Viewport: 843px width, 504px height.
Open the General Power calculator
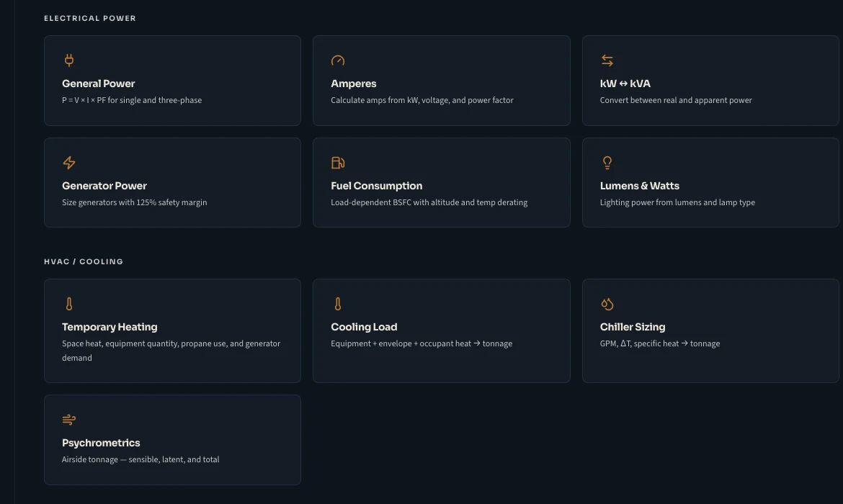click(173, 81)
